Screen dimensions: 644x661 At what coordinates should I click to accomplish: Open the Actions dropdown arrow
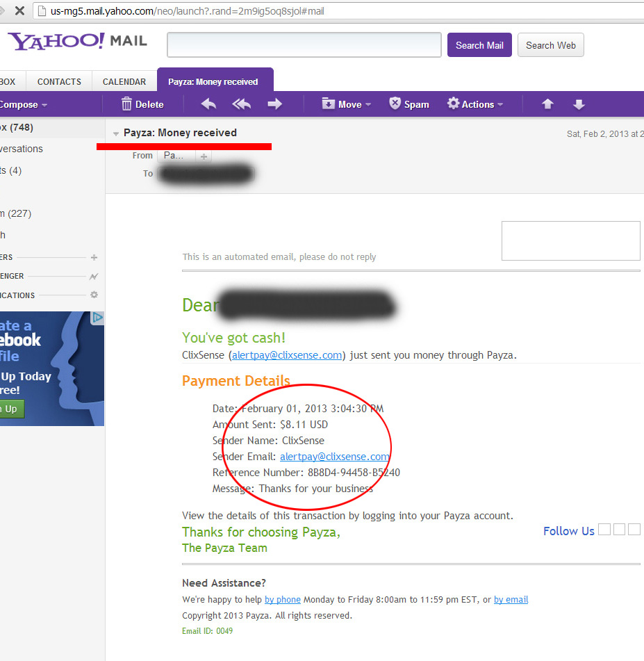500,104
